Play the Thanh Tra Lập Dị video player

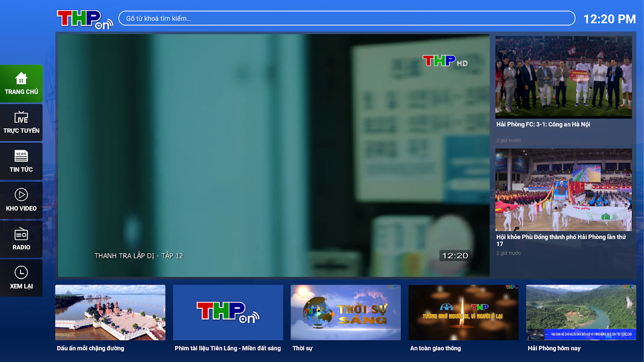[273, 155]
